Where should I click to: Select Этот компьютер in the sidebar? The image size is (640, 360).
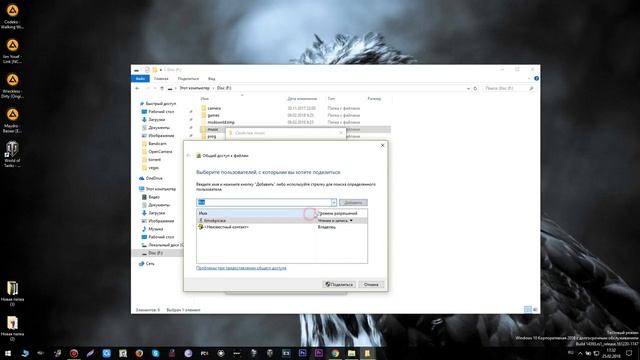click(x=160, y=189)
